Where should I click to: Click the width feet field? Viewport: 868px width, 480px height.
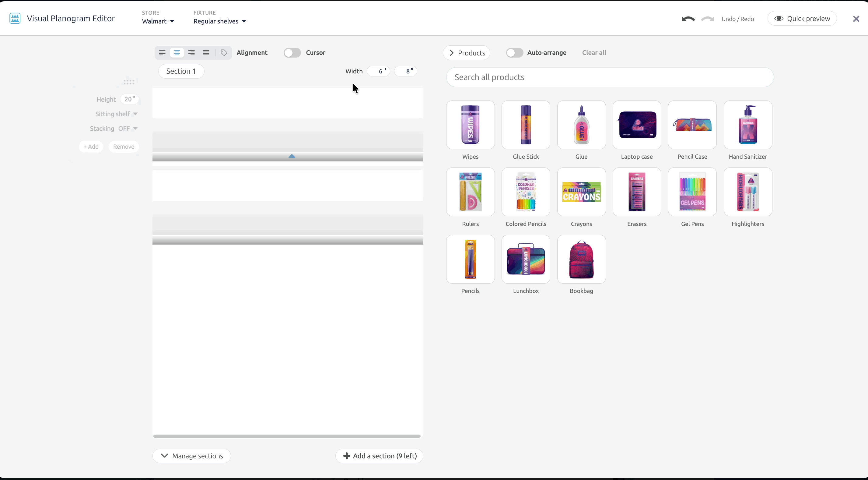[379, 71]
